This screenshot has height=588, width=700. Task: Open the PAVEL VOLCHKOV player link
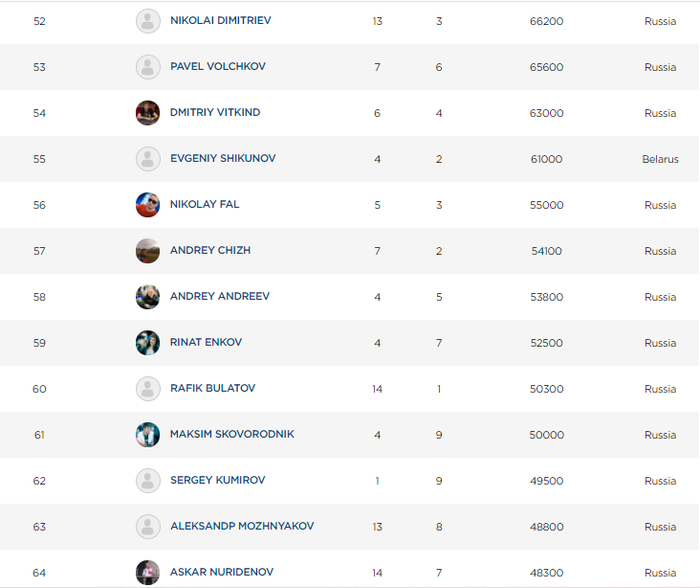coord(217,67)
